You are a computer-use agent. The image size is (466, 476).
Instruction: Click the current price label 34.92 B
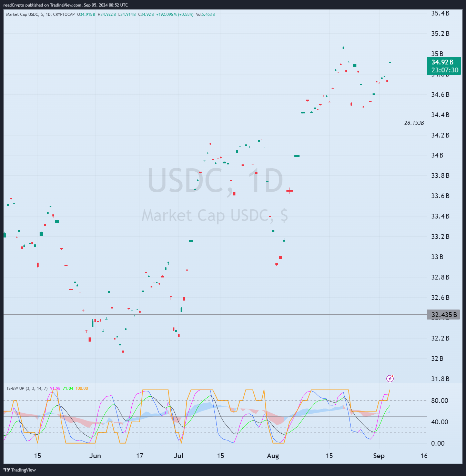pyautogui.click(x=443, y=62)
